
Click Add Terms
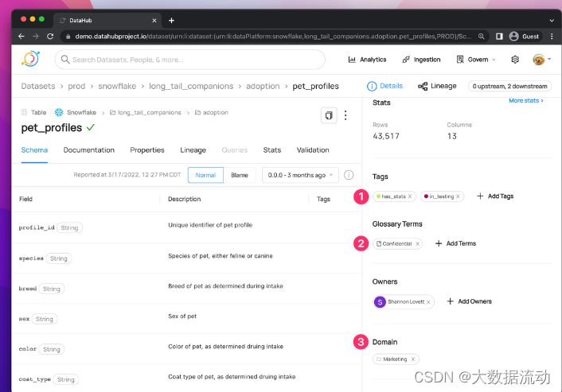point(455,243)
